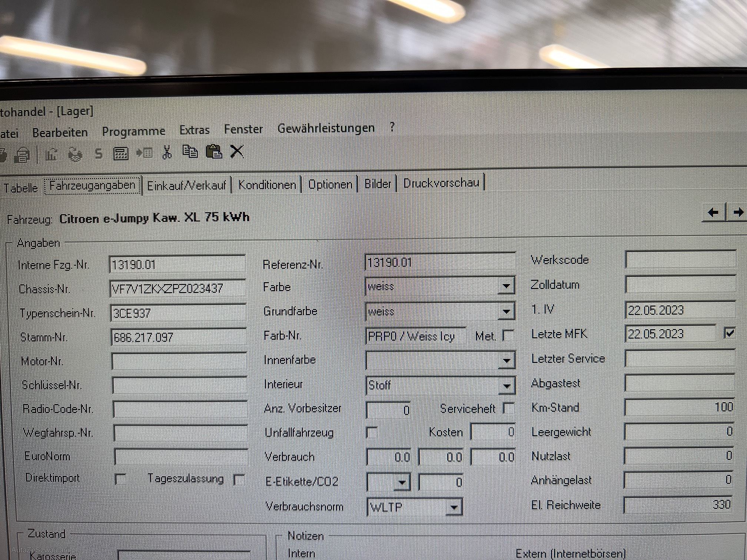This screenshot has width=747, height=560.
Task: Click the Abgastest field
Action: [680, 383]
